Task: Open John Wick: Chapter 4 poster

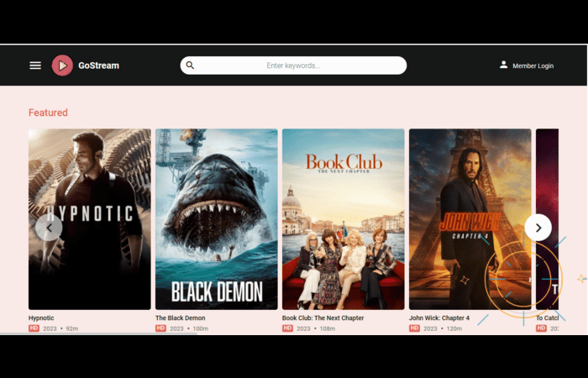Action: 470,219
